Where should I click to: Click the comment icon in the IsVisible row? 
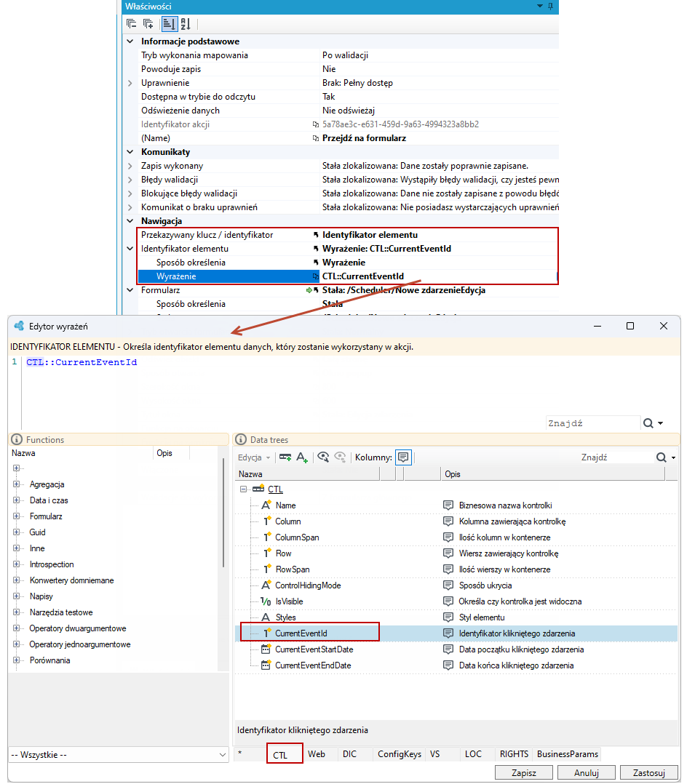point(448,601)
